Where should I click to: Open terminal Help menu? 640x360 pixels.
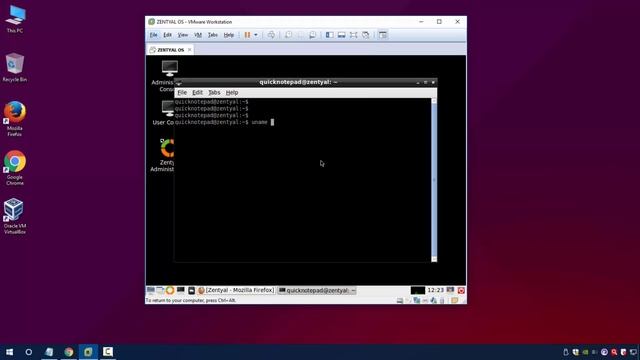(x=232, y=93)
